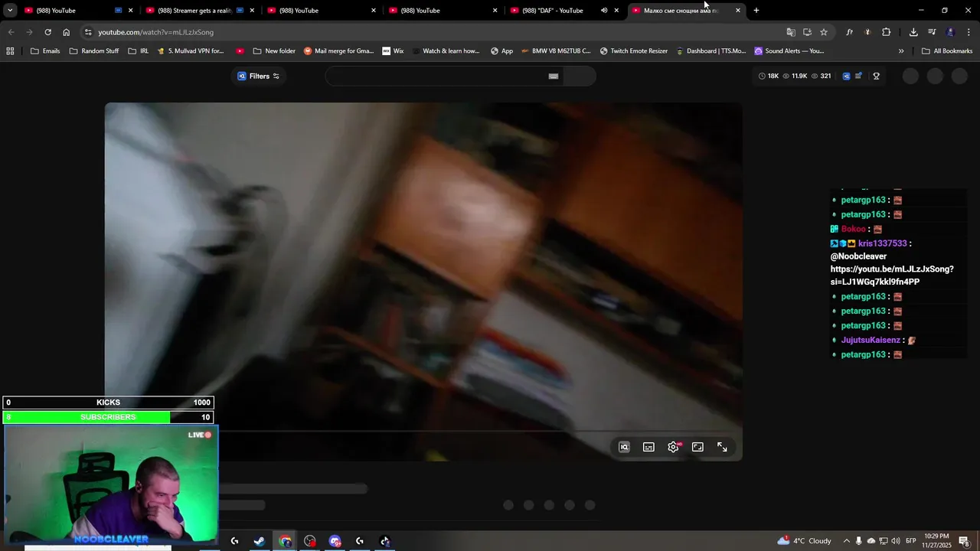Viewport: 980px width, 551px height.
Task: Open the IRL bookmark folder
Action: pos(139,51)
